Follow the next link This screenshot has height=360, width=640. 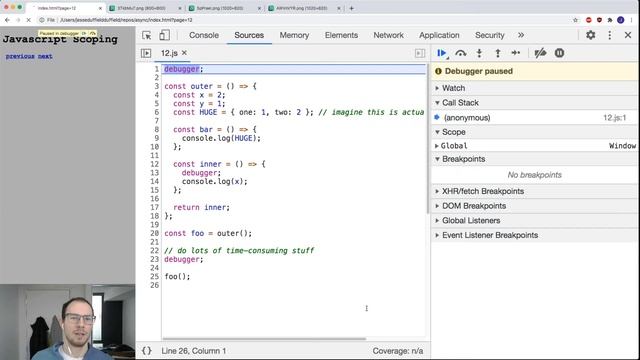(45, 56)
